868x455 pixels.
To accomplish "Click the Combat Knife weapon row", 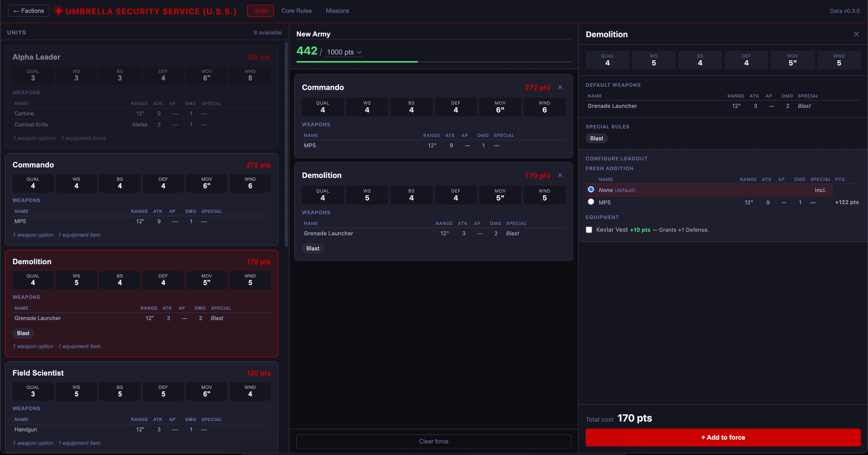I will point(142,124).
